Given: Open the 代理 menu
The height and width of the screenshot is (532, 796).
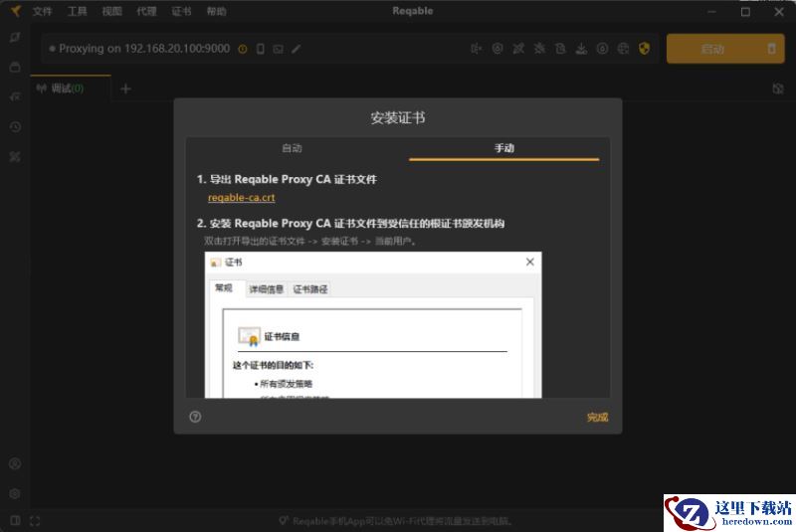Looking at the screenshot, I should [146, 12].
